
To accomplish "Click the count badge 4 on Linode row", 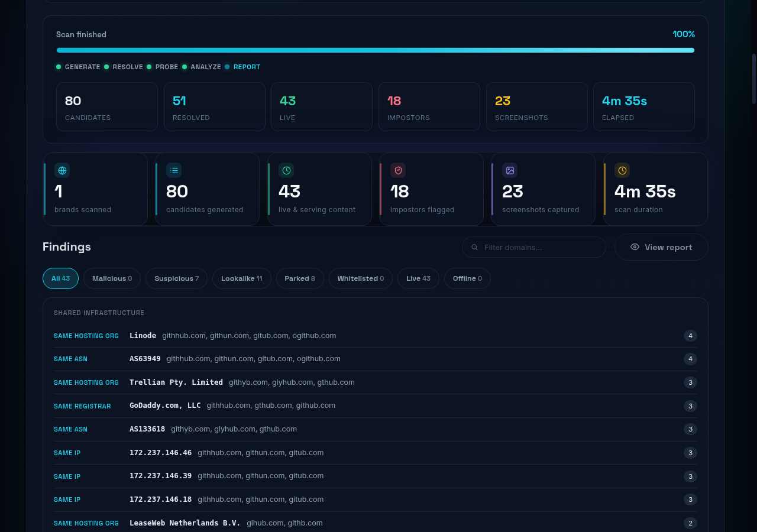I will click(690, 336).
